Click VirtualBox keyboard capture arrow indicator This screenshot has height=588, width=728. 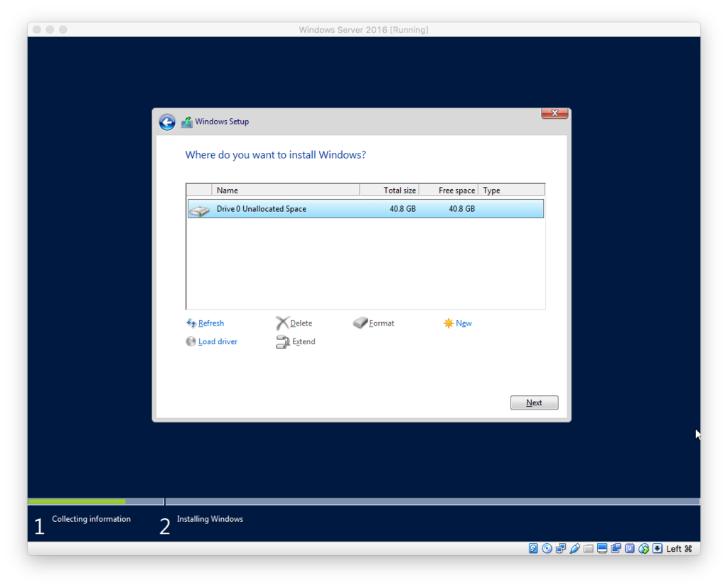pyautogui.click(x=658, y=548)
